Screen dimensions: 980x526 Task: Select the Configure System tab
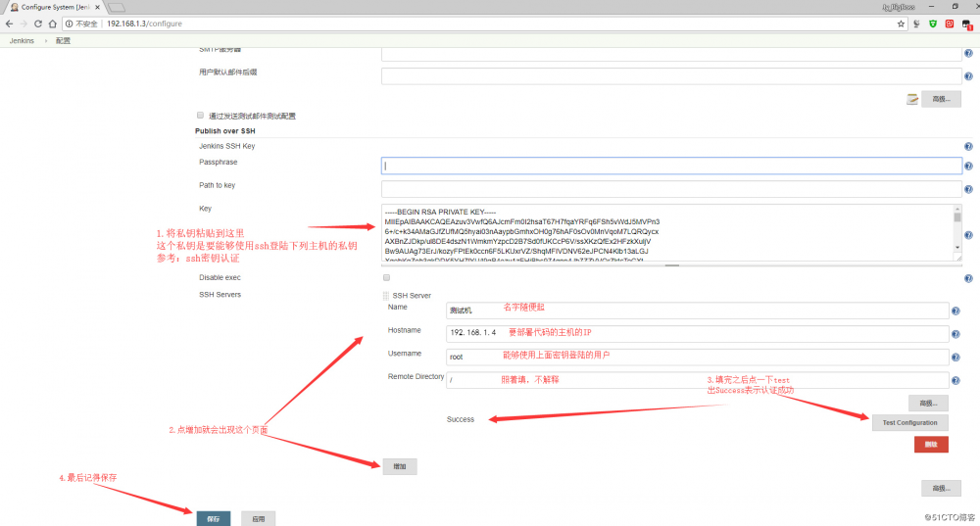pyautogui.click(x=53, y=8)
